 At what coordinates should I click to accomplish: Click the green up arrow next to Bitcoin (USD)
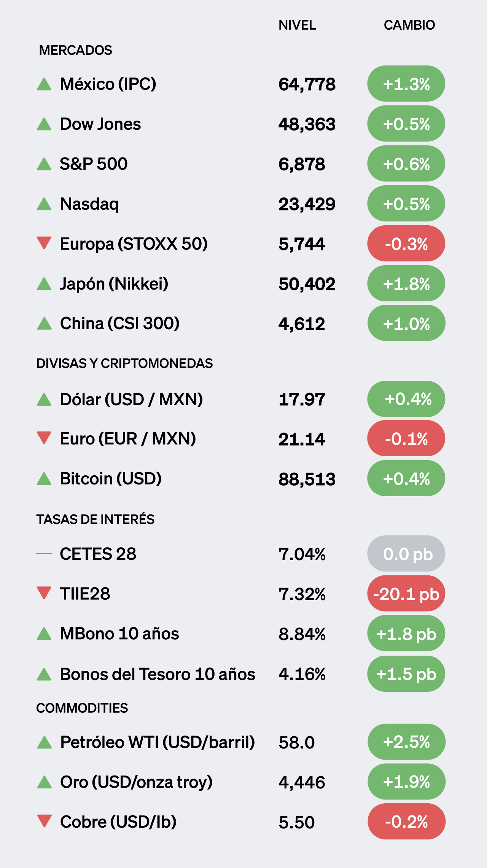coord(44,479)
